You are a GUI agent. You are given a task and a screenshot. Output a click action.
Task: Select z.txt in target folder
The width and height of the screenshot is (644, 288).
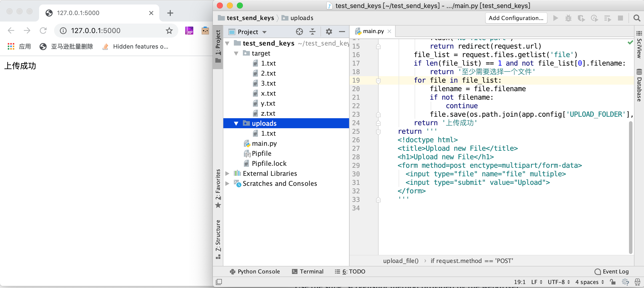264,113
